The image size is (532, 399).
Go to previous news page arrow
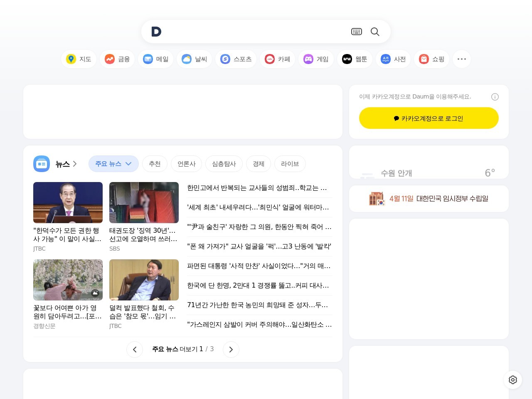pos(135,350)
